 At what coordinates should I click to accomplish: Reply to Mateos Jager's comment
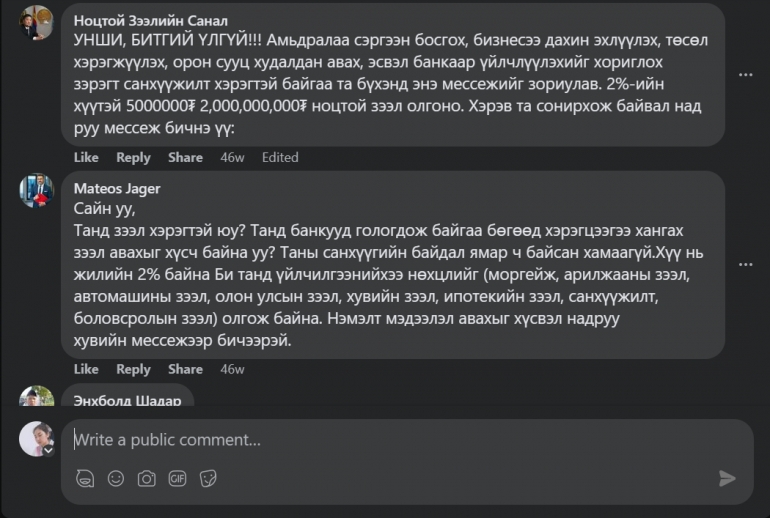(x=133, y=369)
